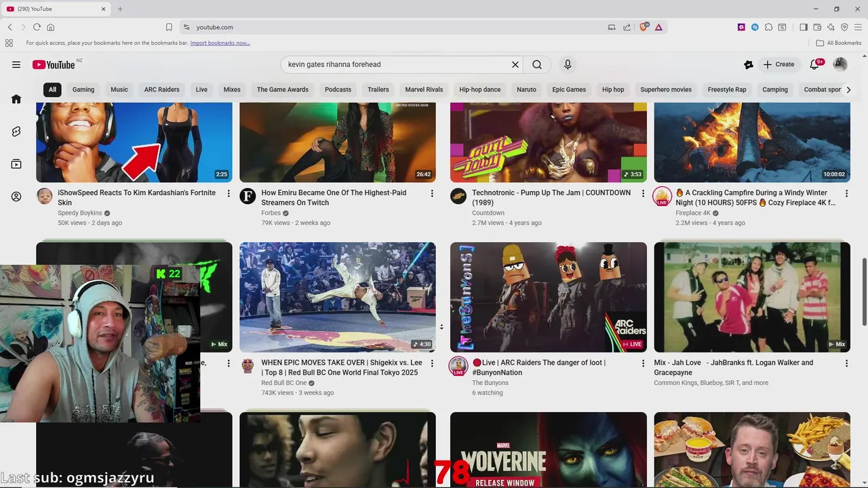Open Technotronic - Pump Up The Jam title

click(551, 197)
